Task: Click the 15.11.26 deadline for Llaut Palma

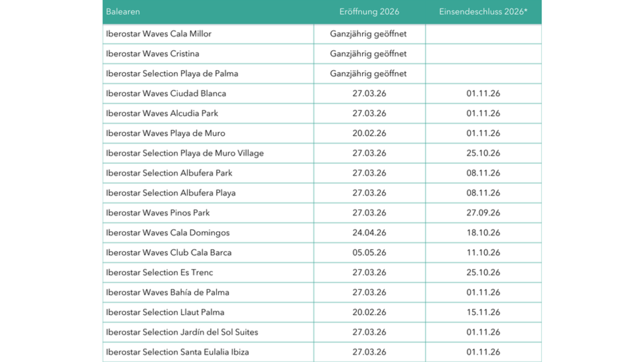Action: click(x=483, y=312)
